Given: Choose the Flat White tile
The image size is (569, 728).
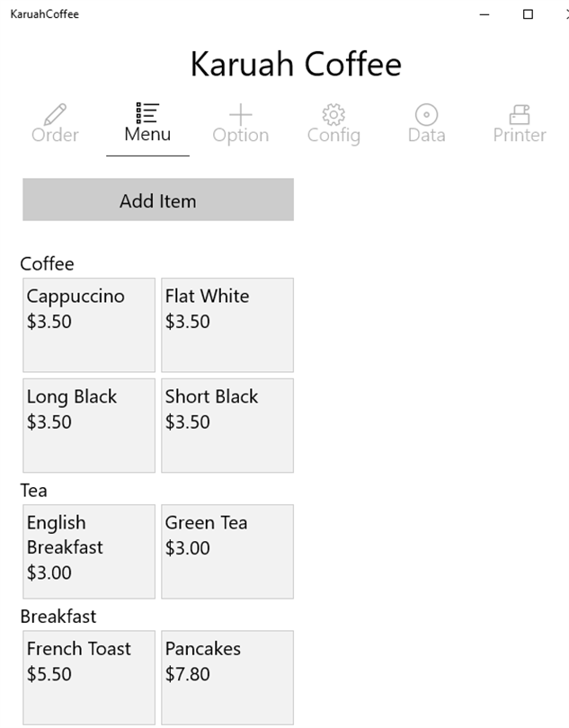Looking at the screenshot, I should 227,324.
